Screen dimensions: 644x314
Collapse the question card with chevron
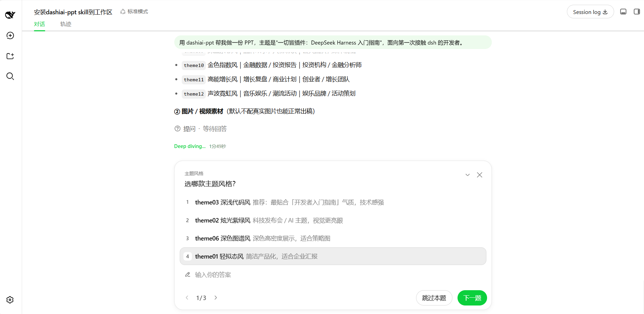pos(468,175)
